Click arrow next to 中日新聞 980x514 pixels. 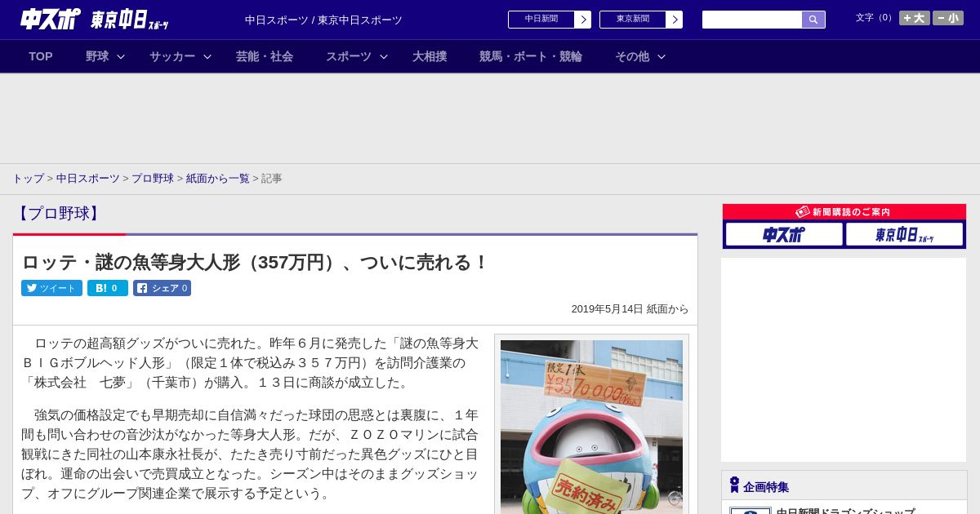pyautogui.click(x=583, y=20)
